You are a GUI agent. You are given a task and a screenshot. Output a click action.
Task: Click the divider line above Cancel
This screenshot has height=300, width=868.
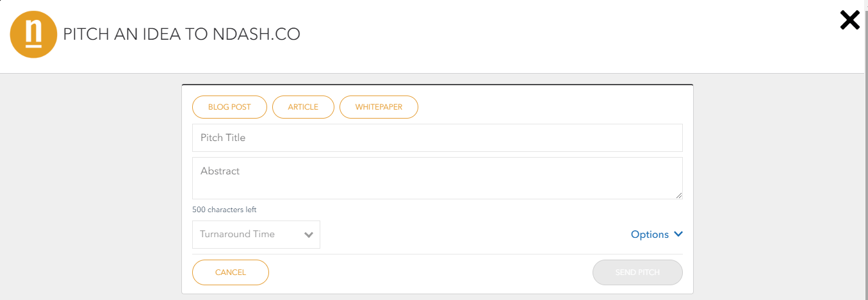[x=438, y=254]
